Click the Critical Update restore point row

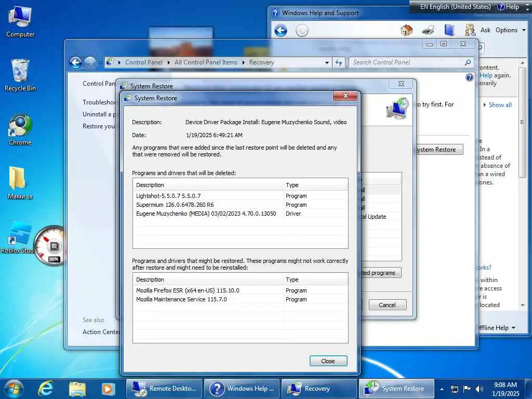(381, 217)
